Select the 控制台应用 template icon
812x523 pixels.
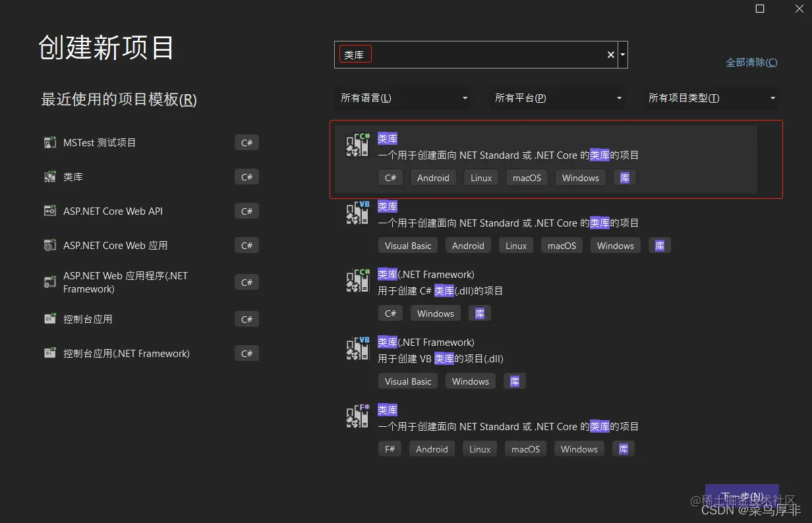click(49, 319)
